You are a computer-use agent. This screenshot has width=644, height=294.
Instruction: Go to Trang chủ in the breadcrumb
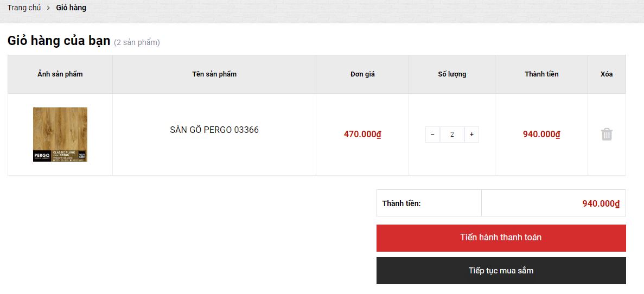coord(24,8)
